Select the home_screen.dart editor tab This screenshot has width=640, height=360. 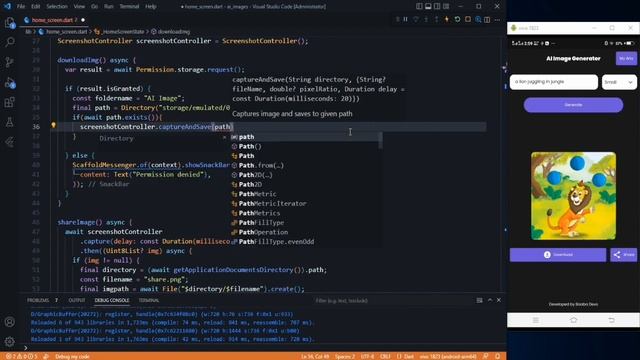point(54,20)
